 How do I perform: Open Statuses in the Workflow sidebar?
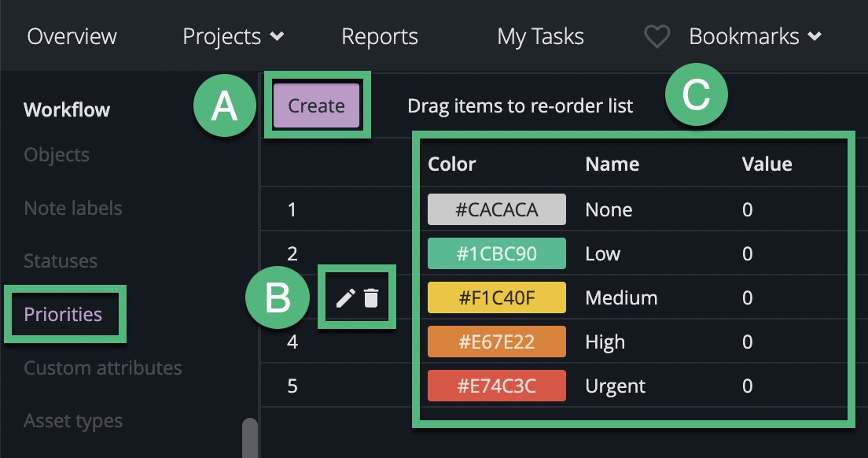click(61, 261)
